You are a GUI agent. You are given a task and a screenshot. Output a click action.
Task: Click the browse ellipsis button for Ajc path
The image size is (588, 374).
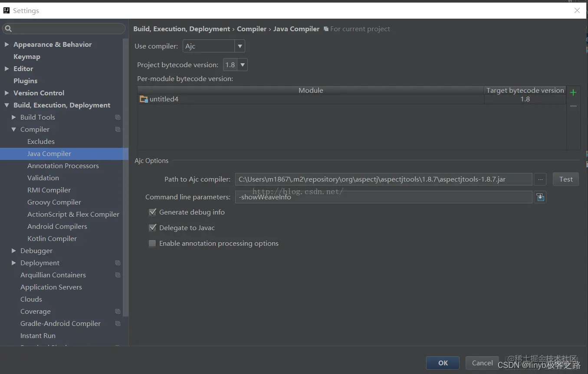(x=540, y=179)
